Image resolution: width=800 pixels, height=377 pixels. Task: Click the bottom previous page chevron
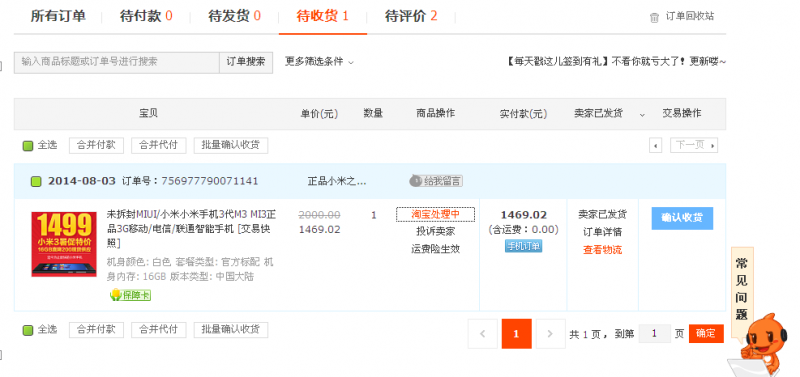point(483,334)
